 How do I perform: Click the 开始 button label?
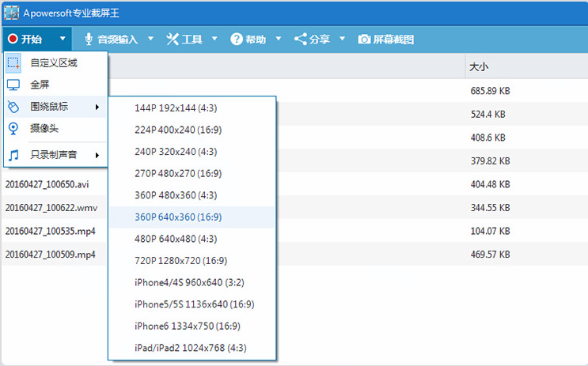[x=32, y=39]
